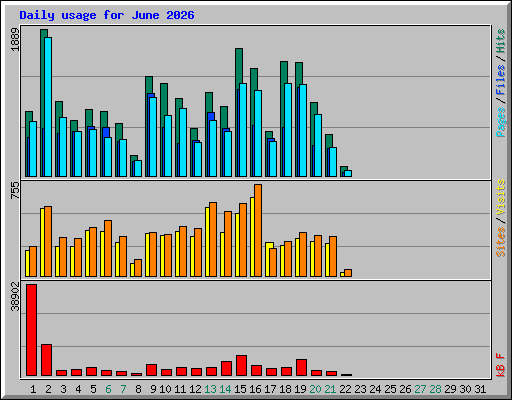Click day 17 on the x-axis

(270, 389)
